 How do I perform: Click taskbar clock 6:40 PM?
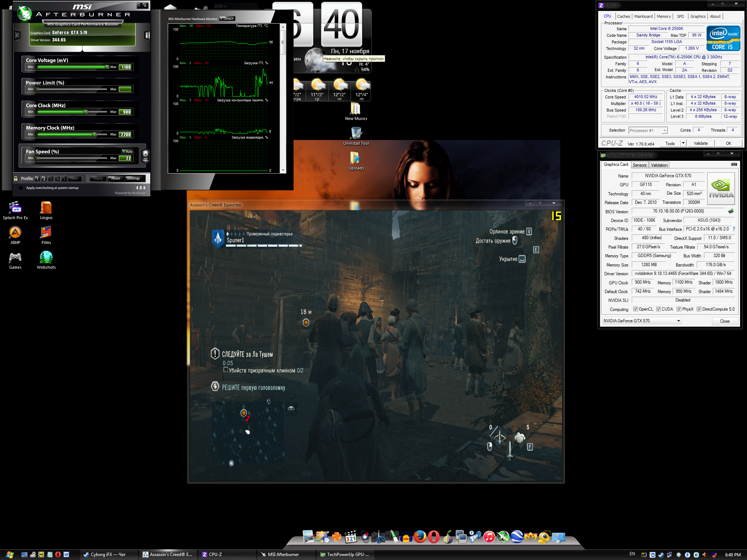click(732, 555)
